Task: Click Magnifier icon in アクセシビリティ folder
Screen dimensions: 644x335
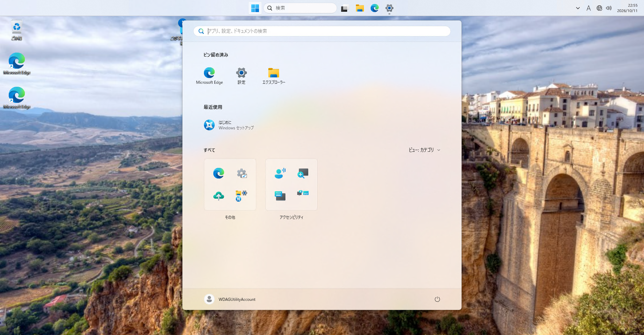Action: tap(303, 173)
